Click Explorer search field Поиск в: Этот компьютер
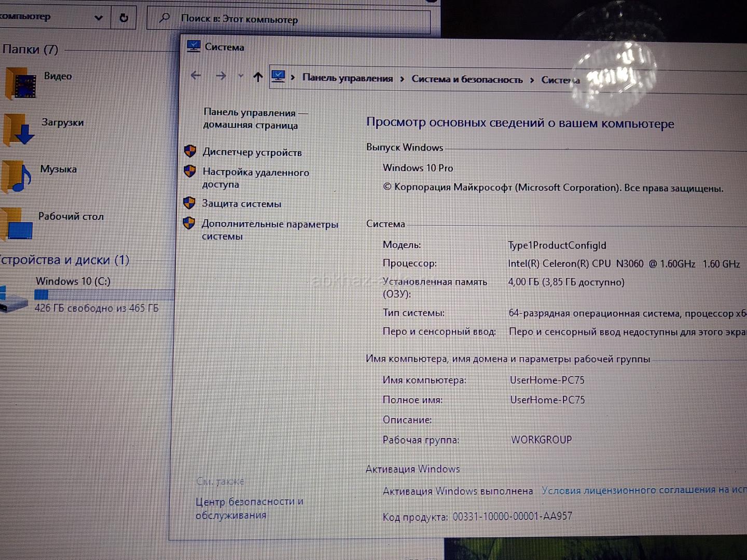The height and width of the screenshot is (560, 747). click(x=288, y=19)
